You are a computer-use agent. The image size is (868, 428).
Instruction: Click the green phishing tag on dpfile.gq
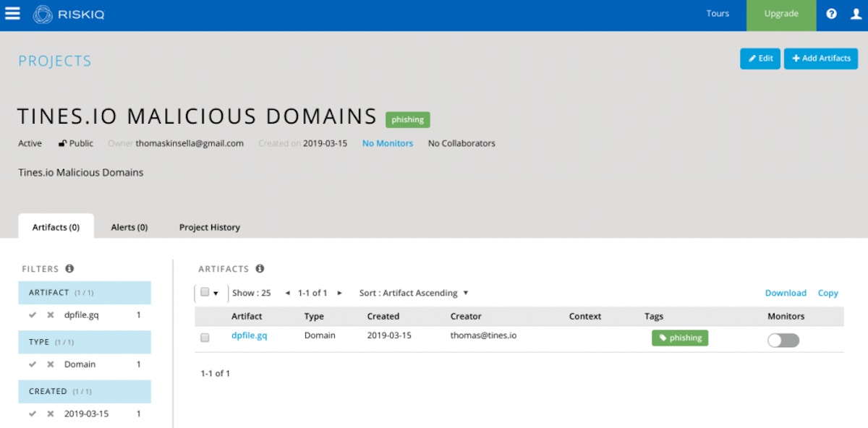(x=680, y=338)
